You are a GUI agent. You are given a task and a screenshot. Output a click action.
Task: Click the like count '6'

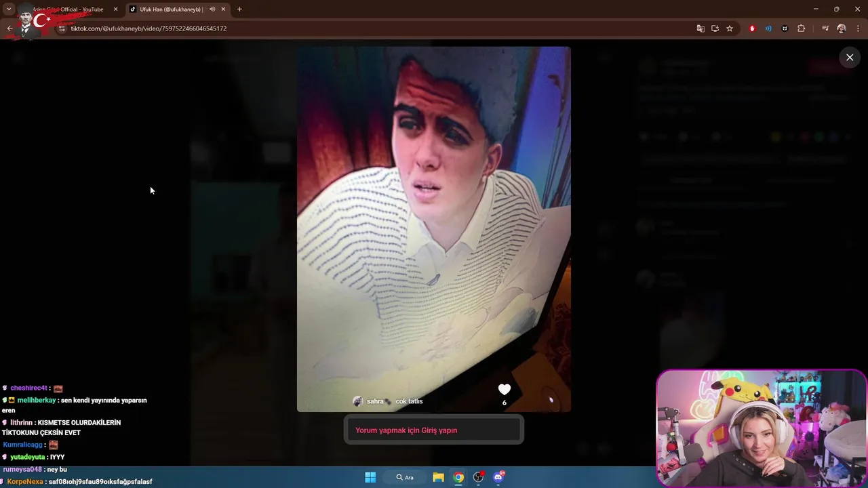click(x=504, y=403)
